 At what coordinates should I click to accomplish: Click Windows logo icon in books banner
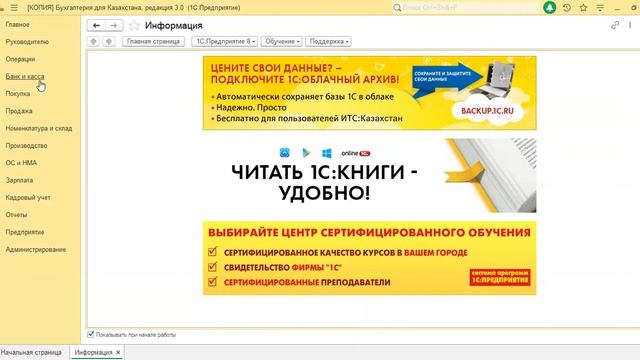pyautogui.click(x=327, y=153)
